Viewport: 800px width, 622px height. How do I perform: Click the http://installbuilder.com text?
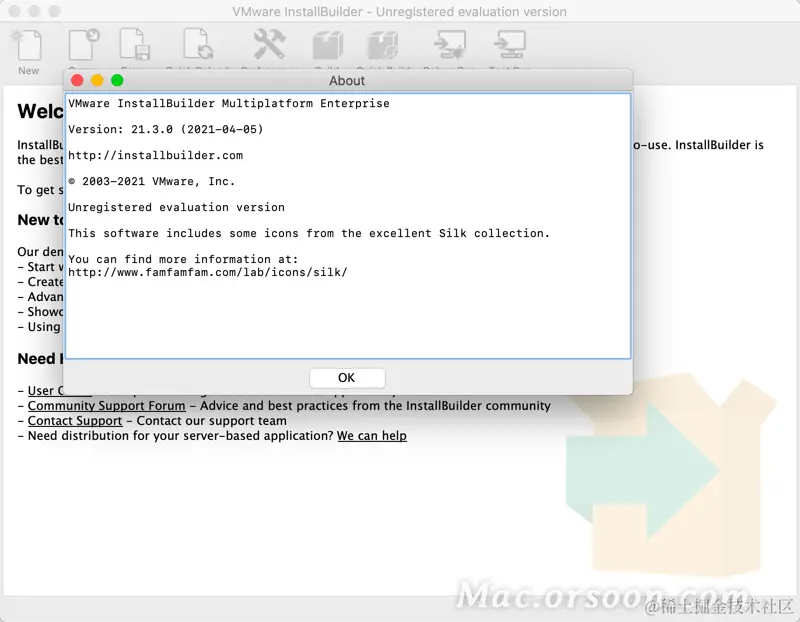[156, 156]
